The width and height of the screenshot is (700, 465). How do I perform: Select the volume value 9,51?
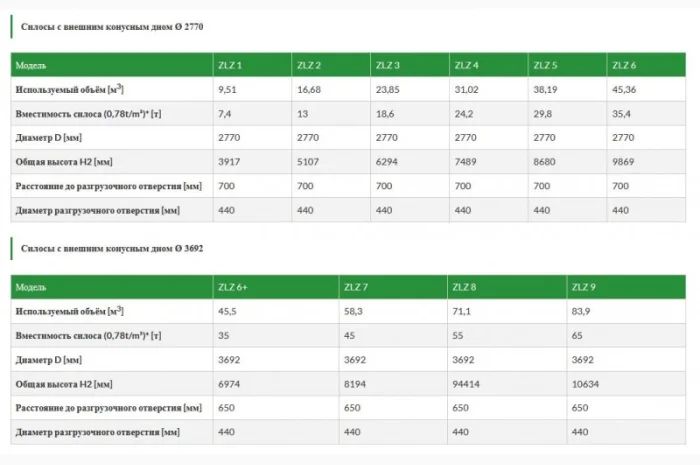pos(227,90)
